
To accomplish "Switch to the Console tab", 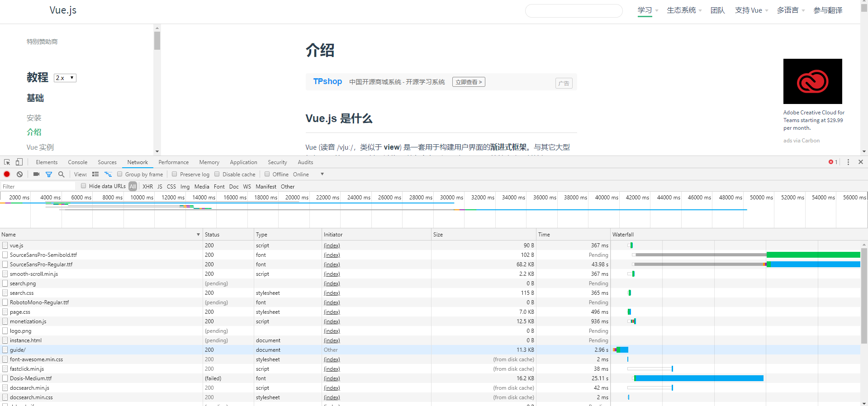I will tap(77, 162).
